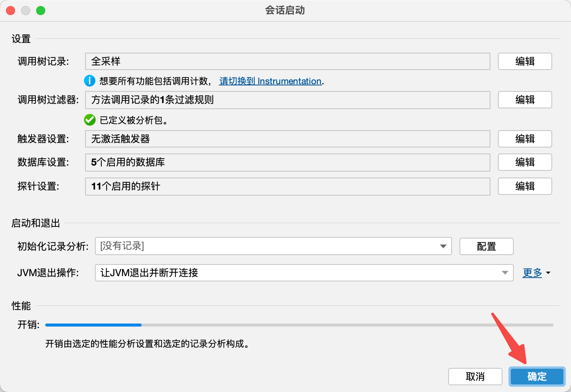Image resolution: width=571 pixels, height=392 pixels.
Task: Confirm with the 确定 button
Action: (x=537, y=377)
